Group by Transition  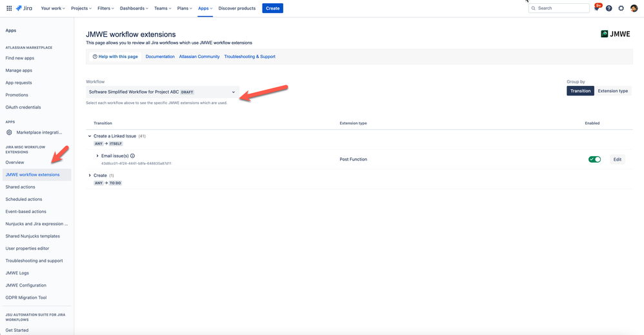tap(580, 91)
